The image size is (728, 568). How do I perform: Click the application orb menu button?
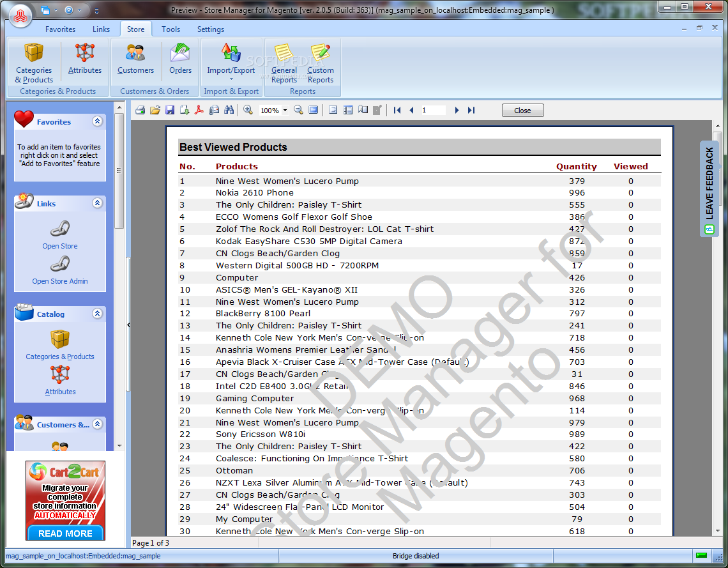click(x=20, y=16)
